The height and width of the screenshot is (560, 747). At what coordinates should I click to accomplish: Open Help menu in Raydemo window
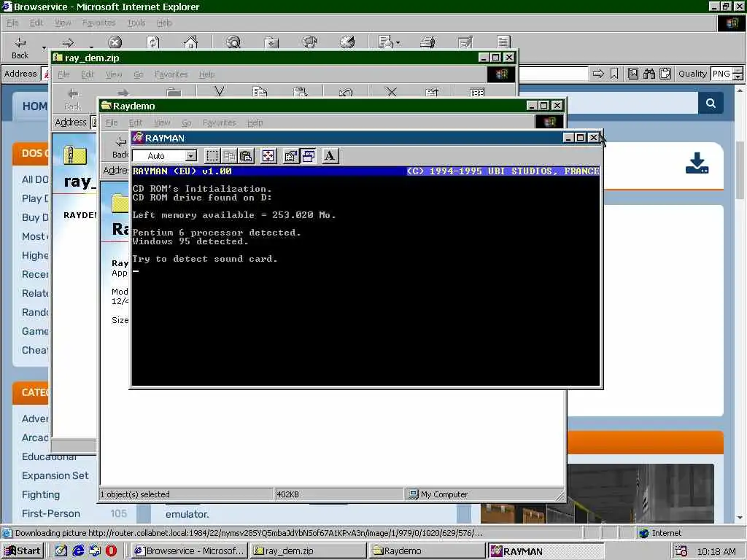coord(255,122)
